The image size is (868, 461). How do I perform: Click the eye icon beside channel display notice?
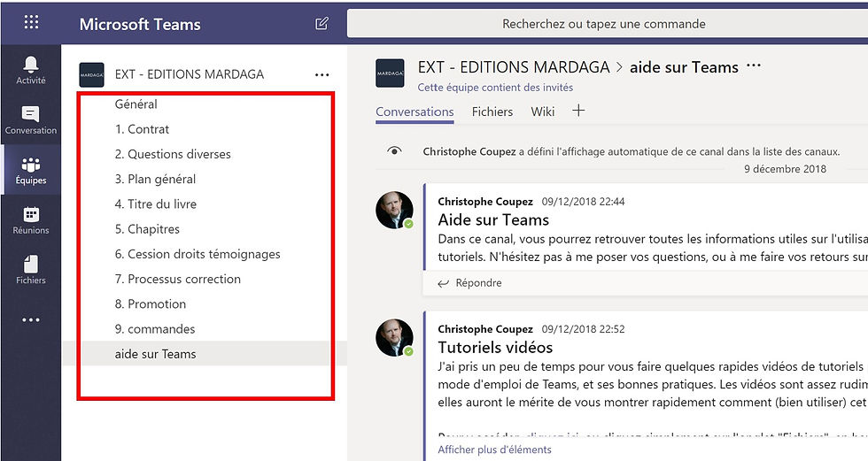click(x=394, y=151)
